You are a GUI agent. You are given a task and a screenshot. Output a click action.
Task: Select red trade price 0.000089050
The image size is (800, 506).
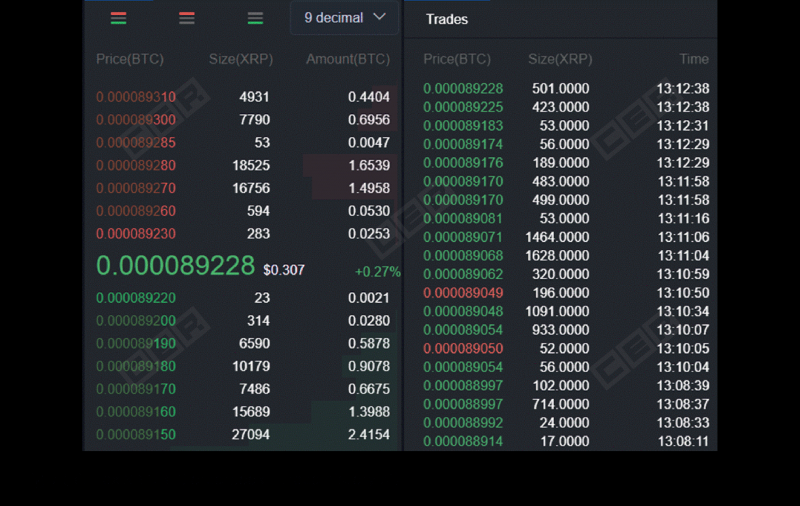click(463, 349)
